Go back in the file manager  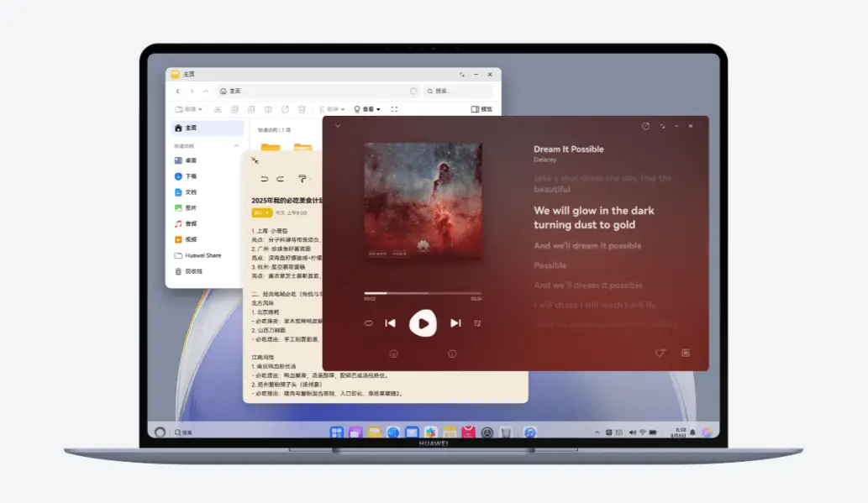click(177, 91)
